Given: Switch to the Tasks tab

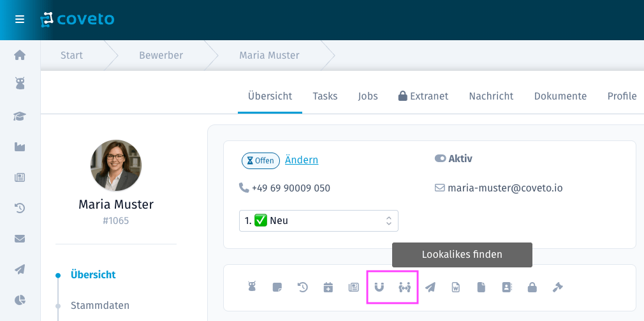Looking at the screenshot, I should [x=325, y=96].
